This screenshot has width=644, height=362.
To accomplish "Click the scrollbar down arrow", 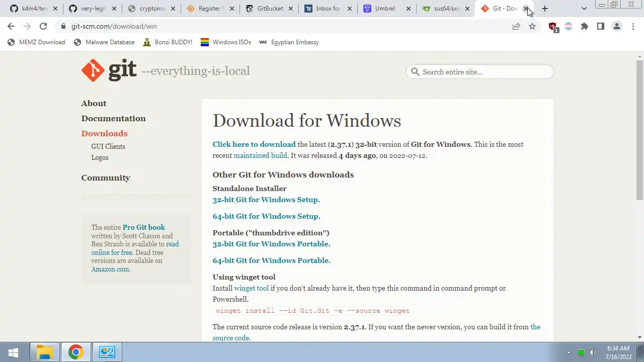I will [639, 337].
